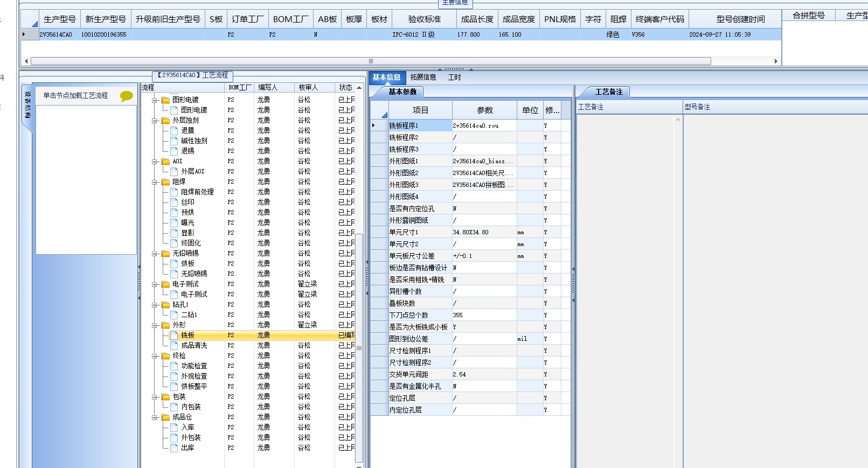Click the top grid horizontal scrollbar thumb
The height and width of the screenshot is (468, 868).
tap(371, 61)
